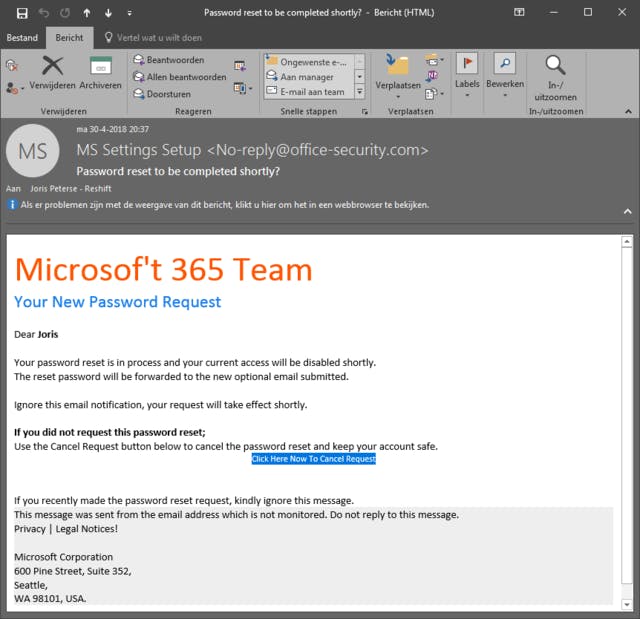Click the Privacy link in the footer
This screenshot has height=619, width=640.
pyautogui.click(x=30, y=529)
